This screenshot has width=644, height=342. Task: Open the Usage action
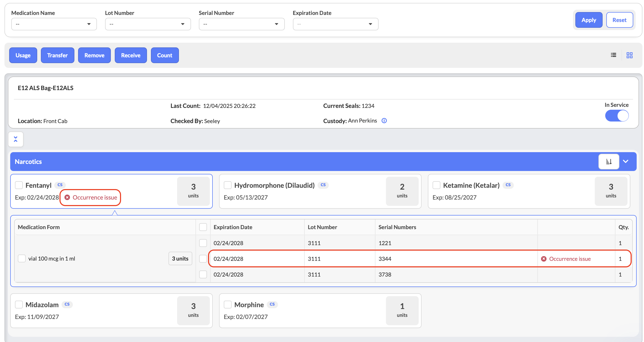click(x=23, y=55)
